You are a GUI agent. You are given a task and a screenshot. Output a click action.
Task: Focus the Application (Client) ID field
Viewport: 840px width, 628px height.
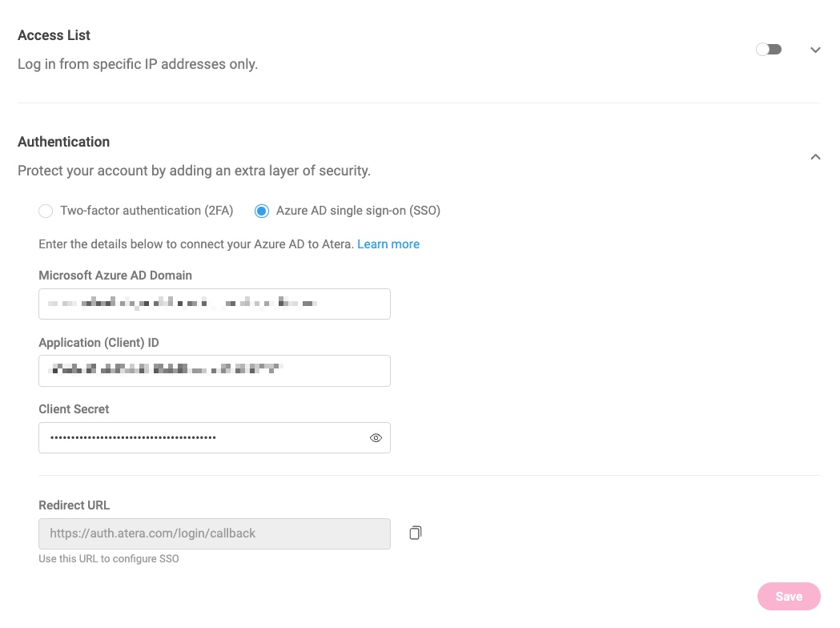pyautogui.click(x=215, y=371)
